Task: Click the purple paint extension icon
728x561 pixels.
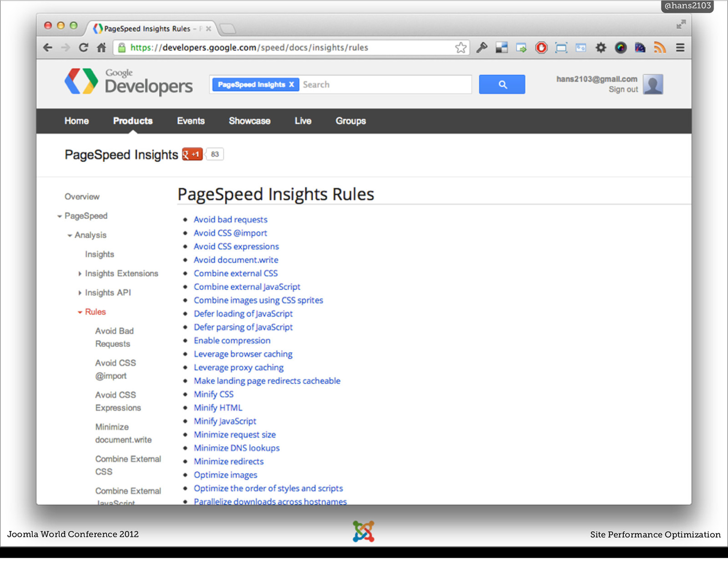Action: pyautogui.click(x=640, y=47)
